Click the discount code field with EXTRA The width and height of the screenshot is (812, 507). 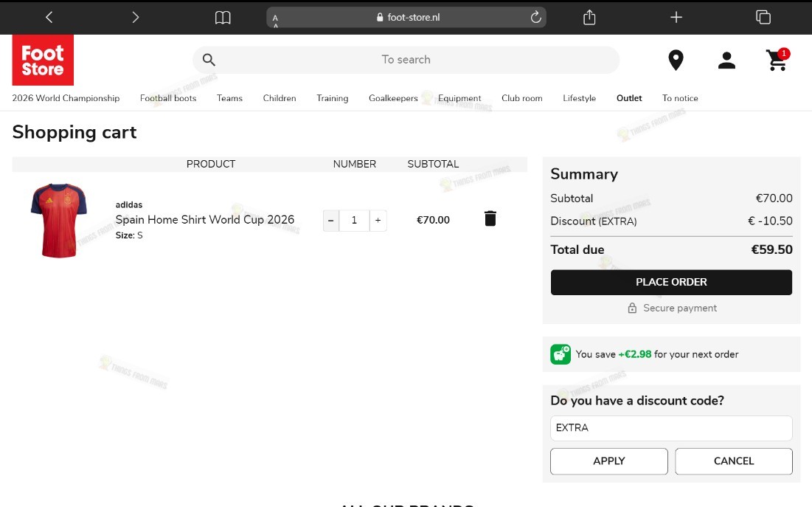click(x=671, y=428)
